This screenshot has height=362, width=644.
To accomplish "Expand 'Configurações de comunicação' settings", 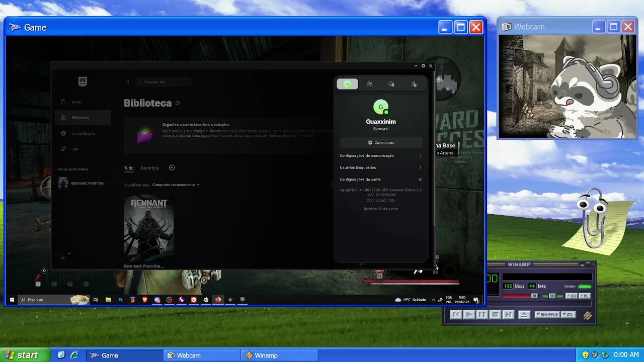I will coord(381,155).
